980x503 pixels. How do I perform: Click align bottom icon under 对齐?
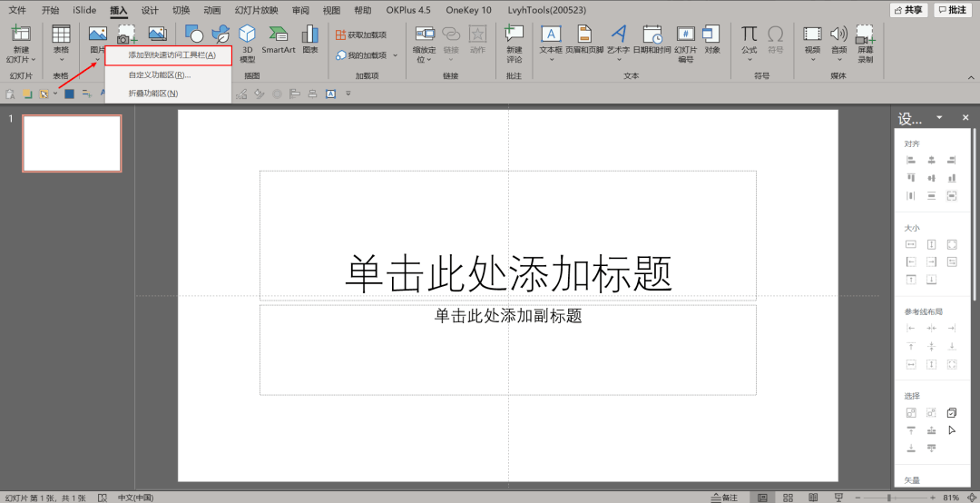(x=952, y=178)
